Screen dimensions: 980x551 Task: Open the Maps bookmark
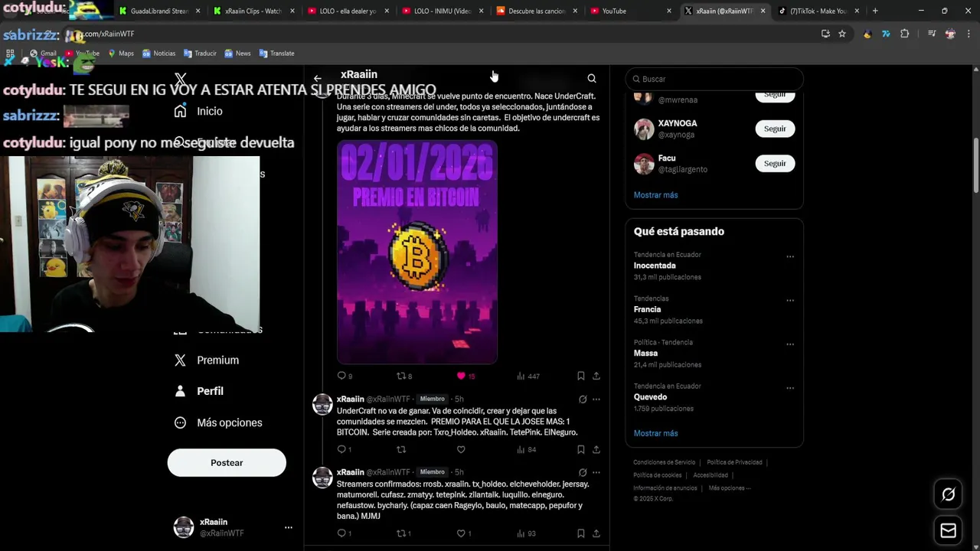click(x=121, y=54)
